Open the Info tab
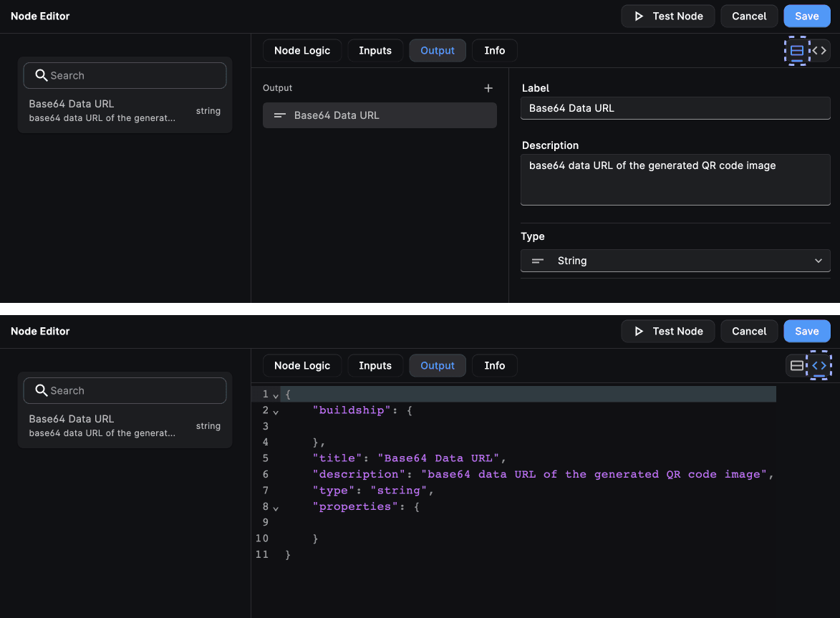 [494, 50]
